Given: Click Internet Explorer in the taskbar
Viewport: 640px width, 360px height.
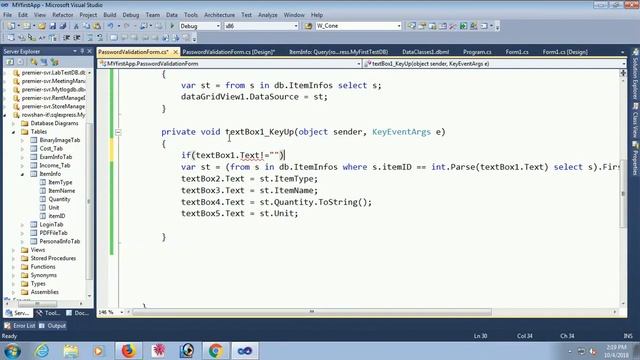Looking at the screenshot, I should point(41,351).
